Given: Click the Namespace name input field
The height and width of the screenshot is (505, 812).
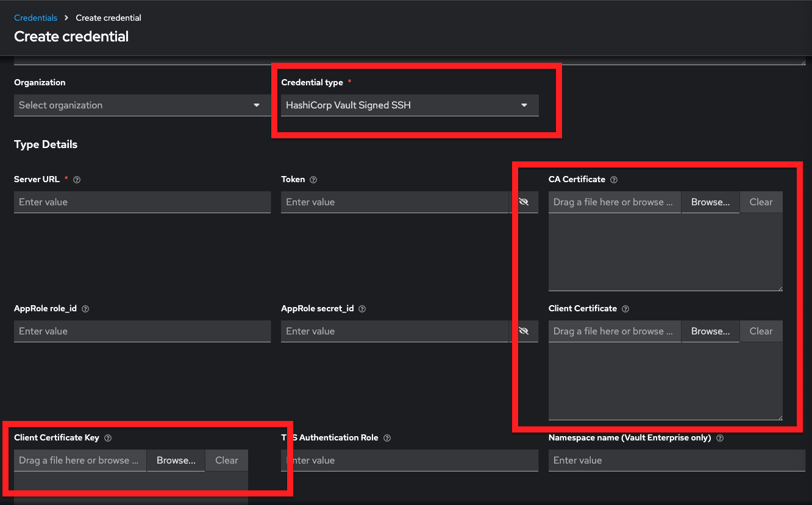Looking at the screenshot, I should pos(677,461).
